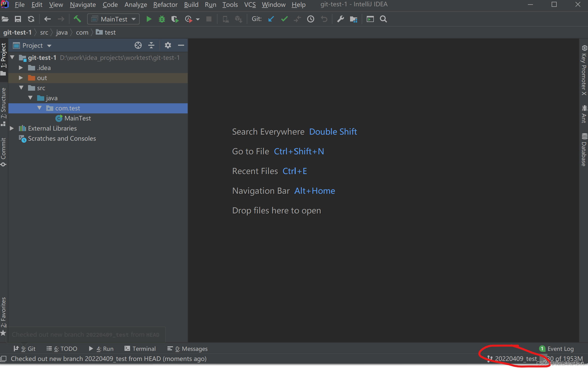The image size is (588, 368).
Task: Open the Build menu from menu bar
Action: pyautogui.click(x=191, y=5)
